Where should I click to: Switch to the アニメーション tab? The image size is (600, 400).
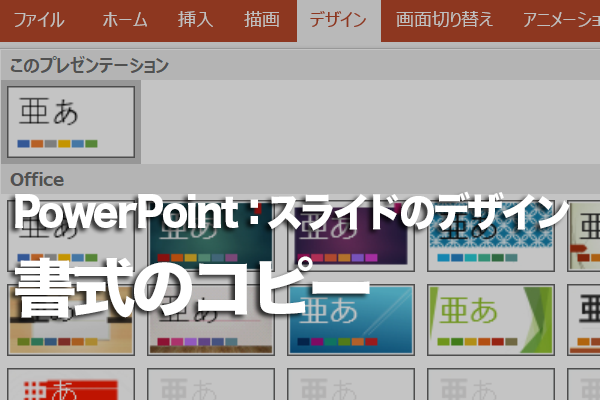point(561,20)
